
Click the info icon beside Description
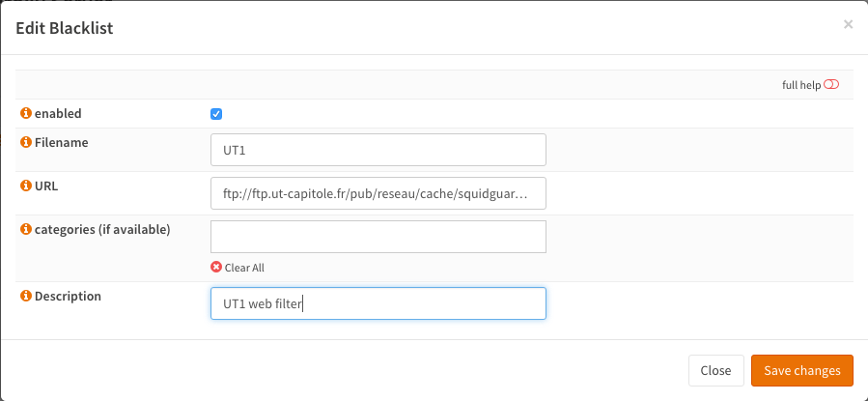point(26,297)
